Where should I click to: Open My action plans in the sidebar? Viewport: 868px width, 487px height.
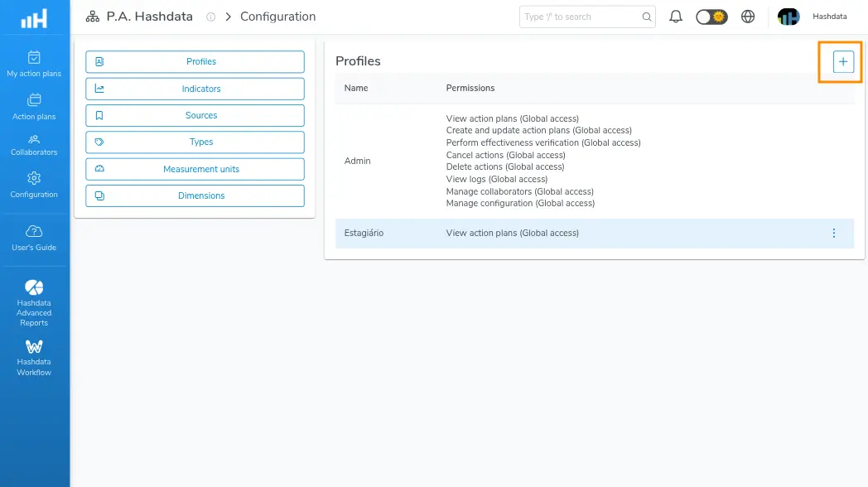[34, 65]
